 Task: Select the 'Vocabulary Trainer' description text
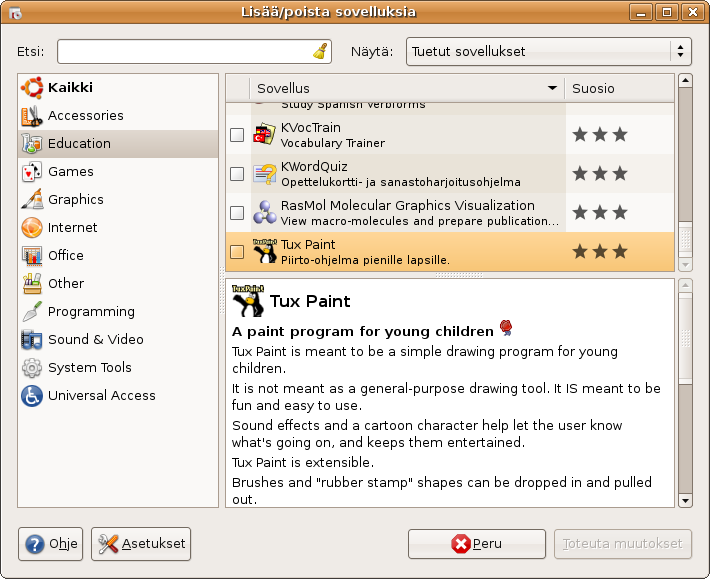click(x=333, y=143)
